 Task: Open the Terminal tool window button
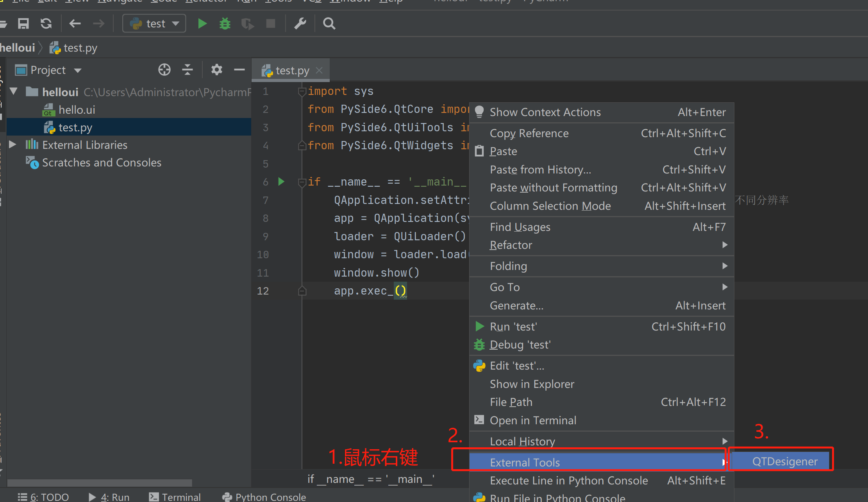click(175, 497)
